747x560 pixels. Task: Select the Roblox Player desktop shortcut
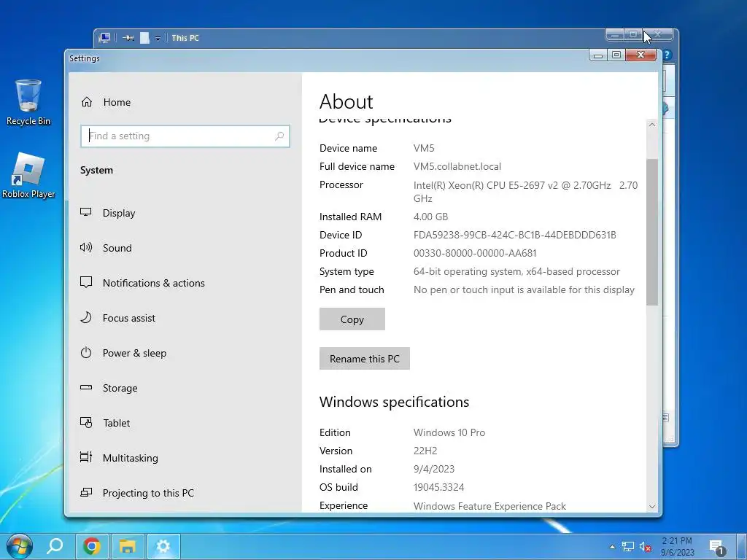pos(28,176)
